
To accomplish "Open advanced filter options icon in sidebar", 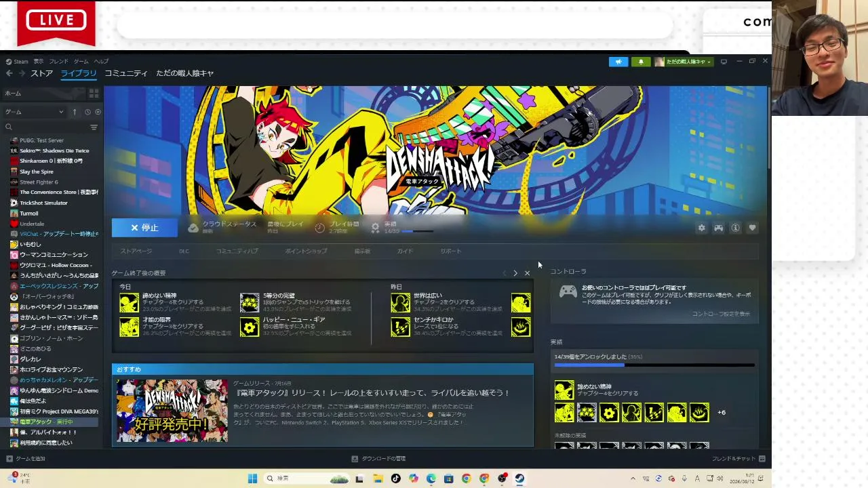I will pos(94,127).
